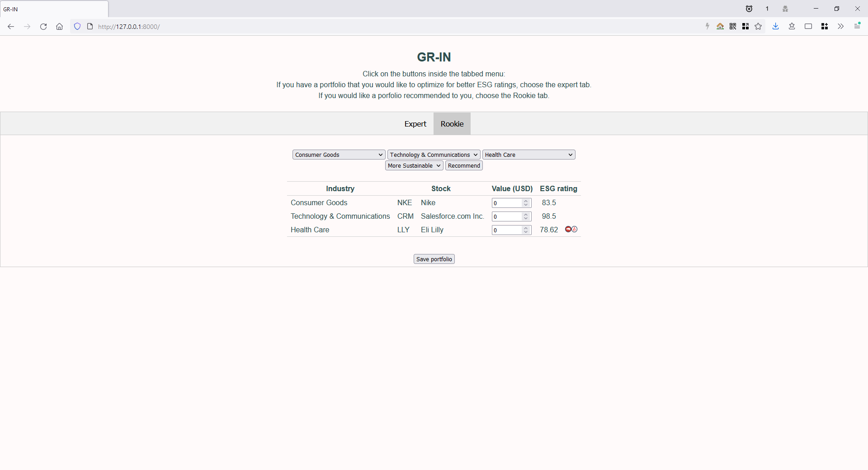Go to the browser home page
Image resolution: width=868 pixels, height=470 pixels.
coord(59,27)
